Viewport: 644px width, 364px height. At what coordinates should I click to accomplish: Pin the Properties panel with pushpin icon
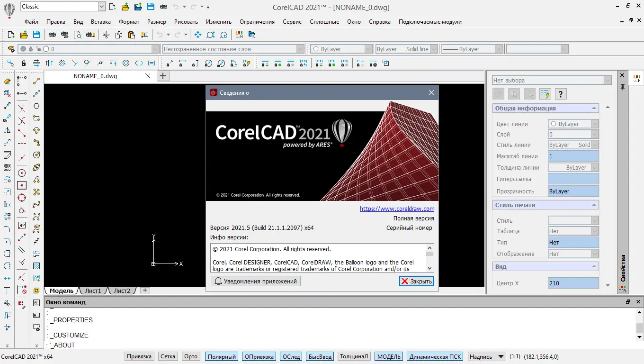(x=623, y=87)
